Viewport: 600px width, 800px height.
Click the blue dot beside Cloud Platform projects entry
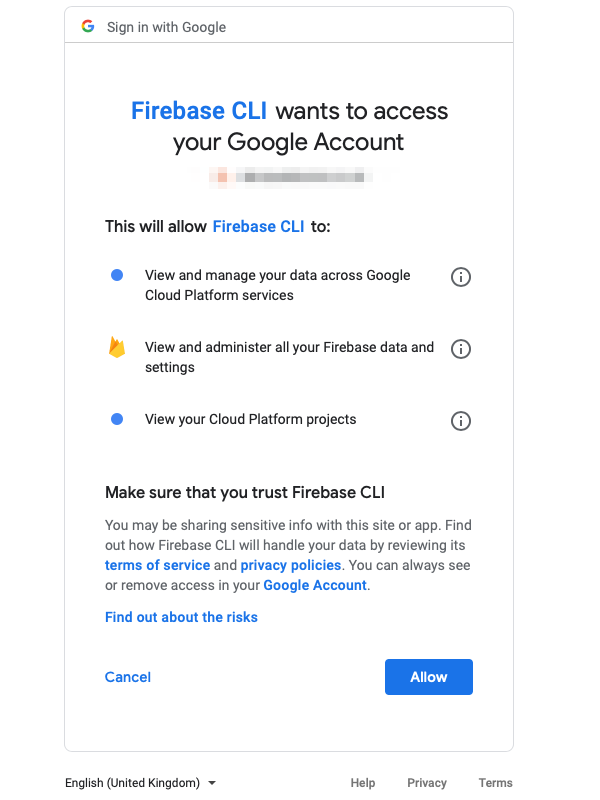118,419
